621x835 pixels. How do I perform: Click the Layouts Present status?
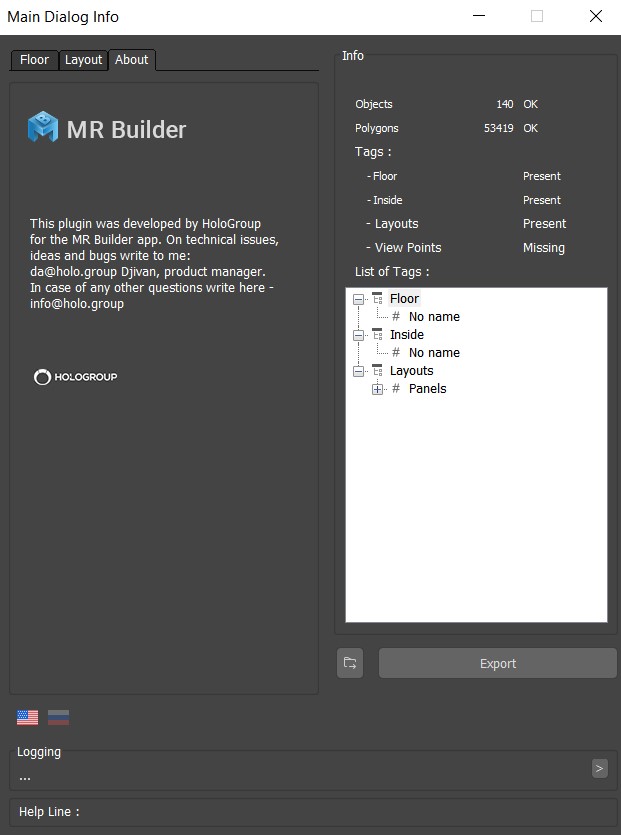[x=544, y=224]
